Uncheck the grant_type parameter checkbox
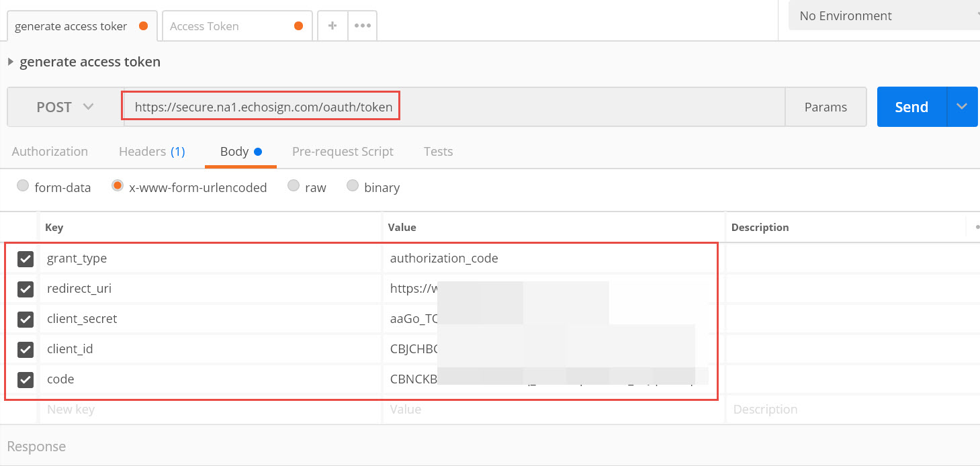Screen dimensions: 980x466 click(26, 259)
